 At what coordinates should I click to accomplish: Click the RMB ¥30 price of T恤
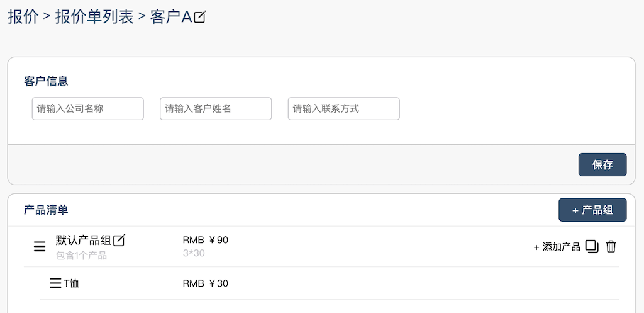coord(205,283)
